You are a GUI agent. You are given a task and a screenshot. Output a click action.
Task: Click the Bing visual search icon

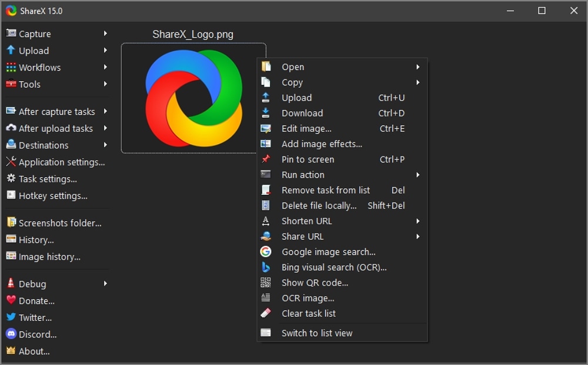pyautogui.click(x=266, y=267)
